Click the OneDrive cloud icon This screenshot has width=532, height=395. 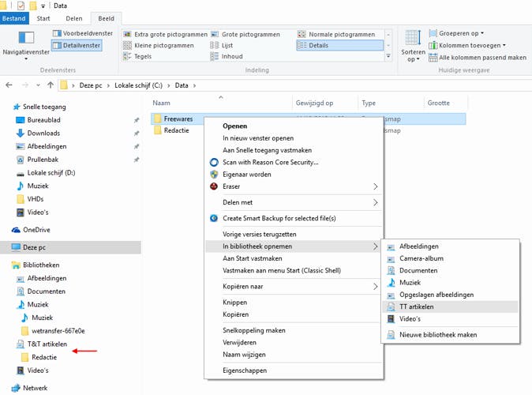pyautogui.click(x=17, y=230)
